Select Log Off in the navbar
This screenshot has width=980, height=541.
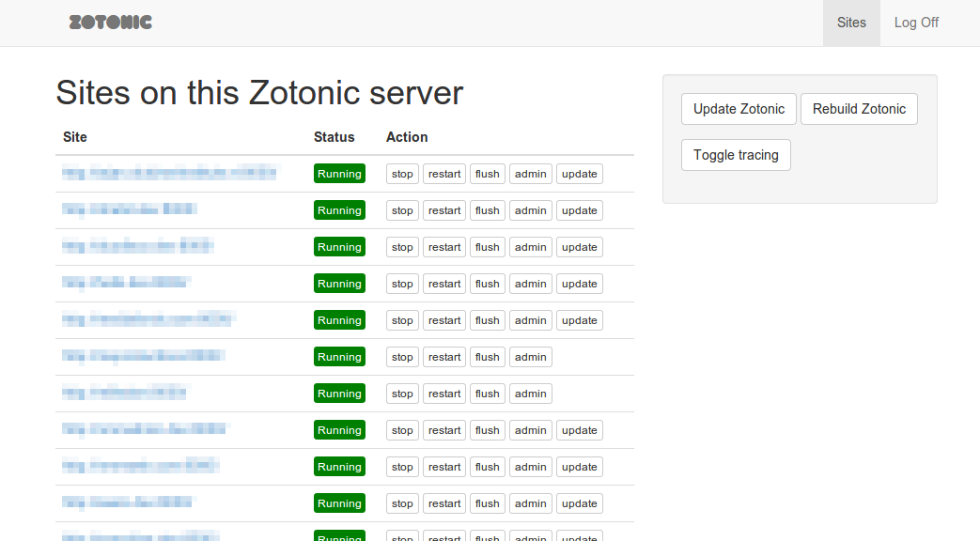916,23
